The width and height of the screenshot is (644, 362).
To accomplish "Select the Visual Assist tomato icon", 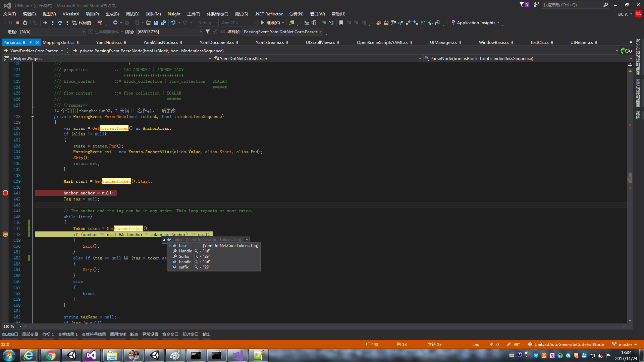I will click(379, 22).
